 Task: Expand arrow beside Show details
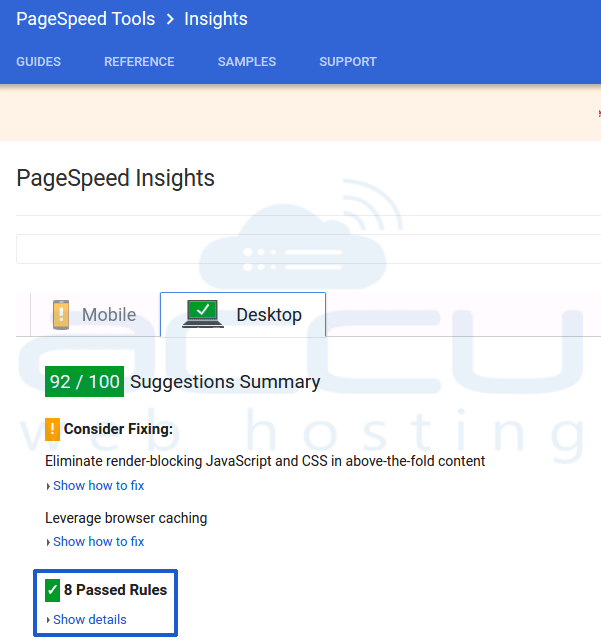tap(48, 620)
